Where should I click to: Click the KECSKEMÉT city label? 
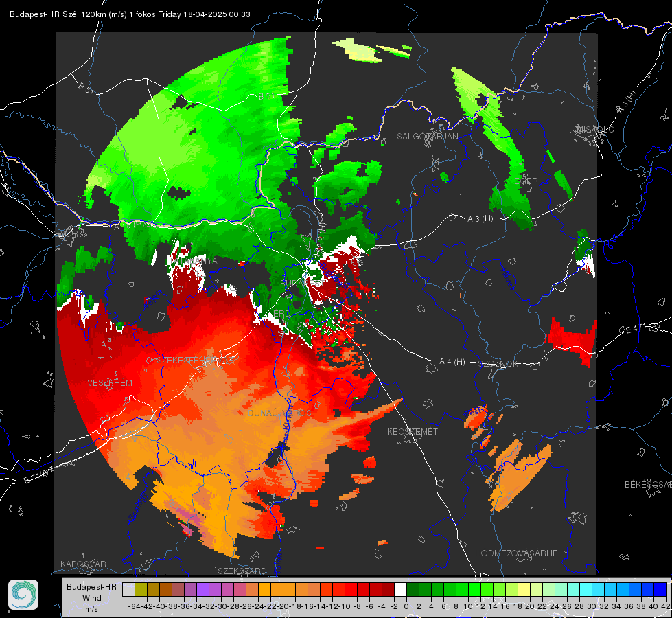[413, 431]
